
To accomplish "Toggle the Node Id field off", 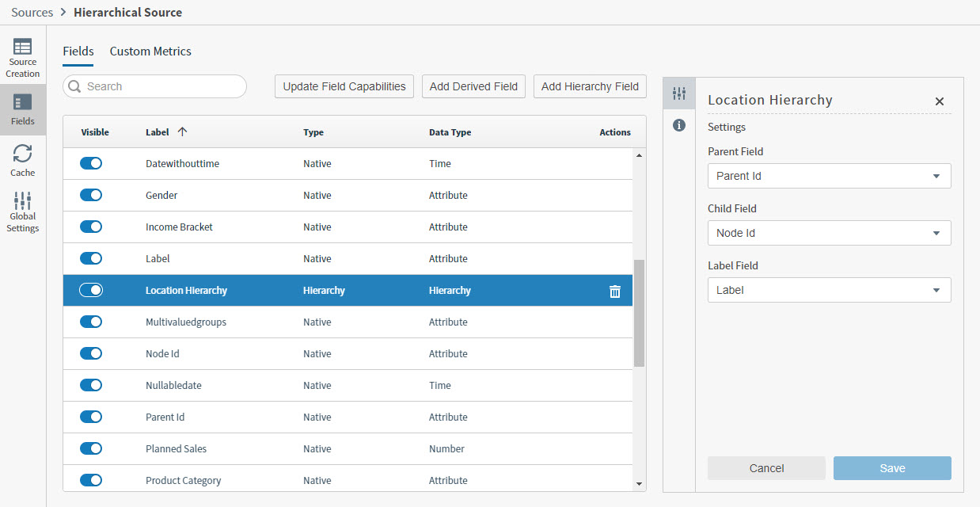I will click(90, 353).
